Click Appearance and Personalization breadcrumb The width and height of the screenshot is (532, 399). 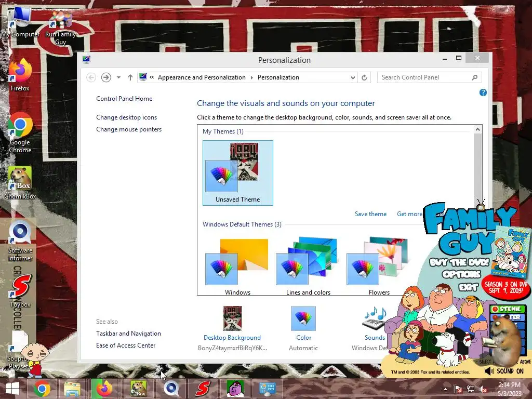click(202, 77)
